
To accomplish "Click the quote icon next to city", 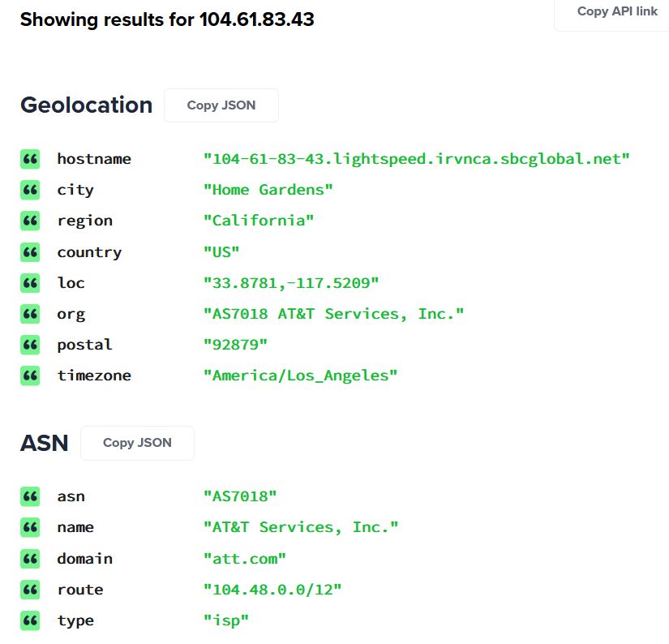I will point(30,190).
